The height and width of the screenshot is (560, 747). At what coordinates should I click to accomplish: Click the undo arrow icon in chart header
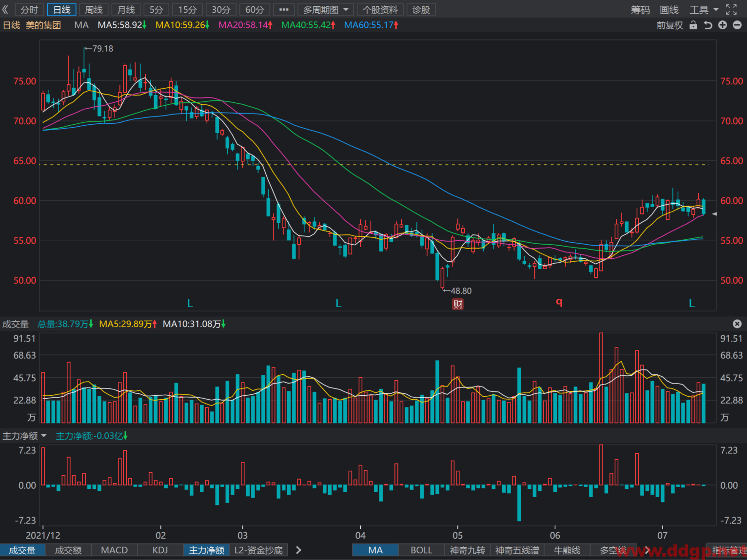coord(708,25)
